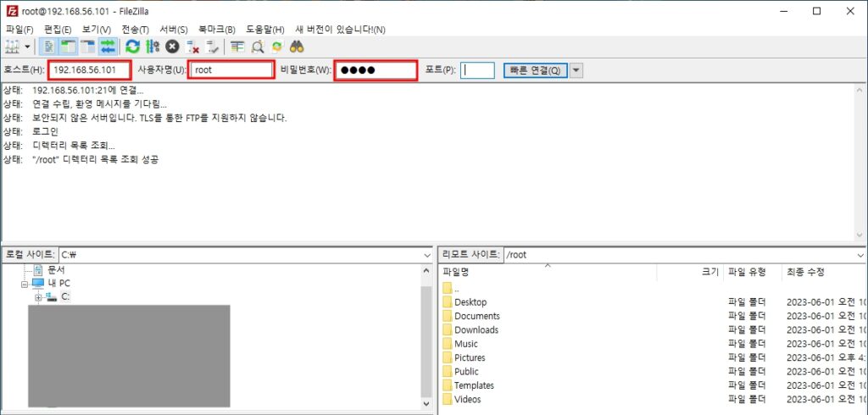
Task: Toggle transfer queue processing icon
Action: click(153, 47)
